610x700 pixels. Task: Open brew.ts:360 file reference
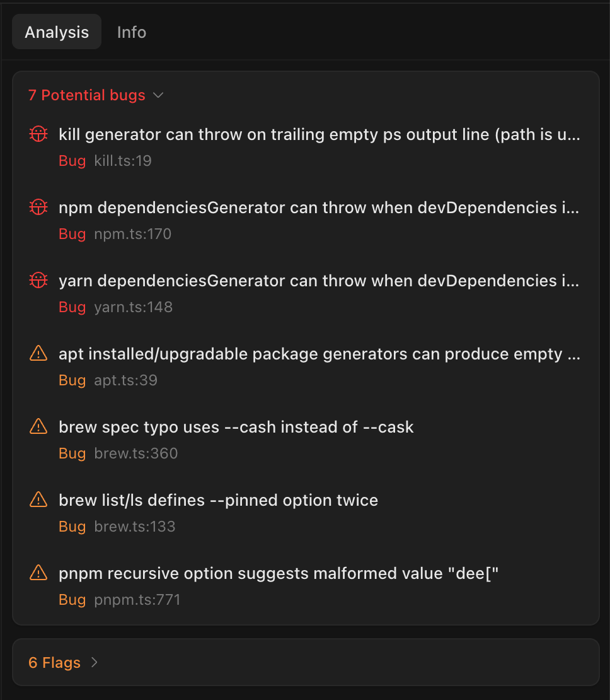[x=135, y=453]
